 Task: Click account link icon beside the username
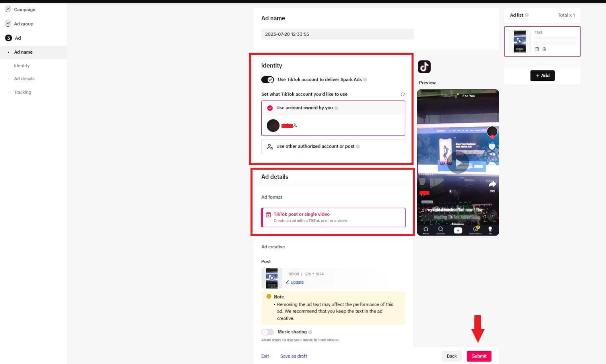point(295,126)
